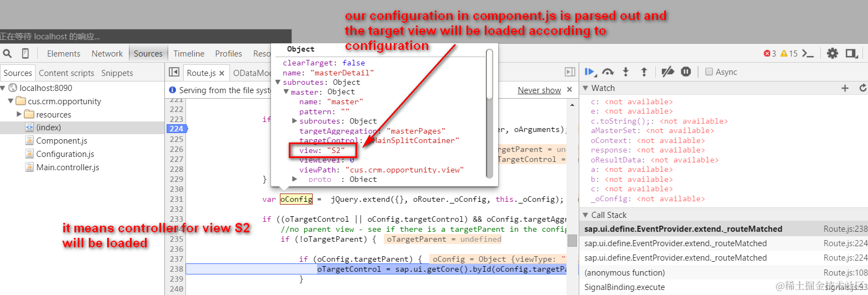The width and height of the screenshot is (868, 295).
Task: Click the code editor vertical scrollbar thumb
Action: point(571,240)
